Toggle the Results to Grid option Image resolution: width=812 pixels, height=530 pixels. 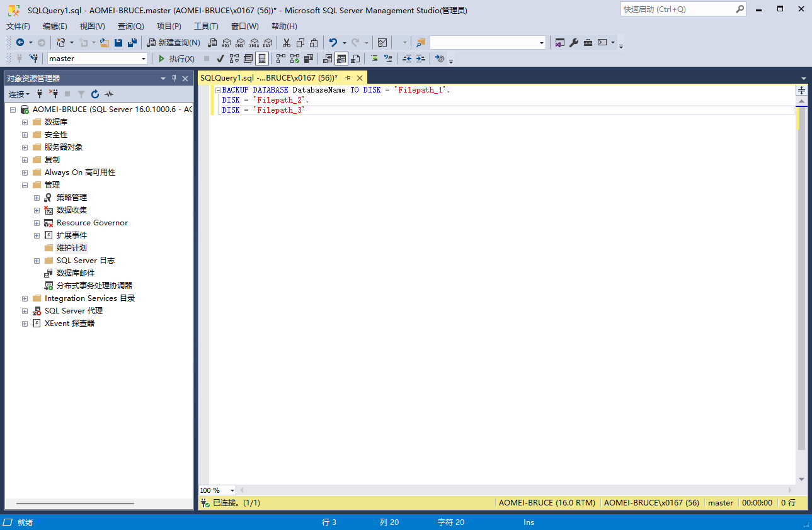(x=341, y=59)
